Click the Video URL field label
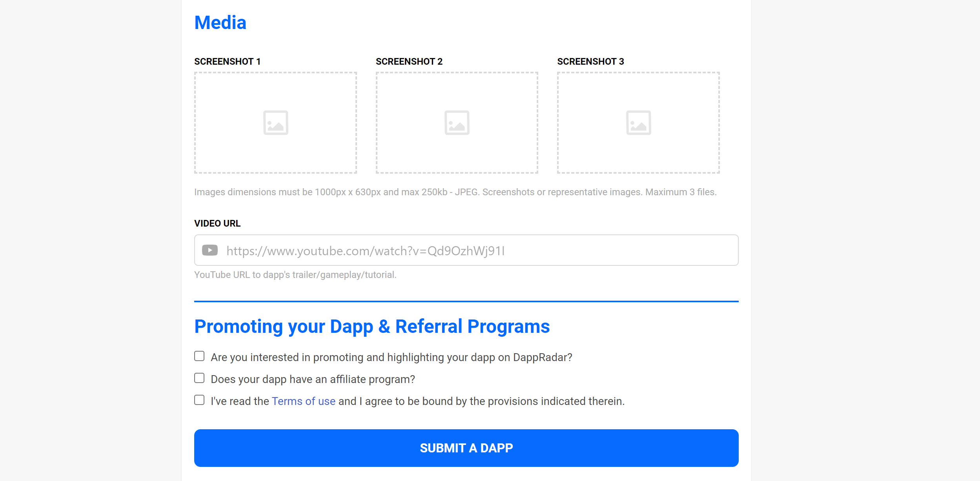 [x=217, y=223]
